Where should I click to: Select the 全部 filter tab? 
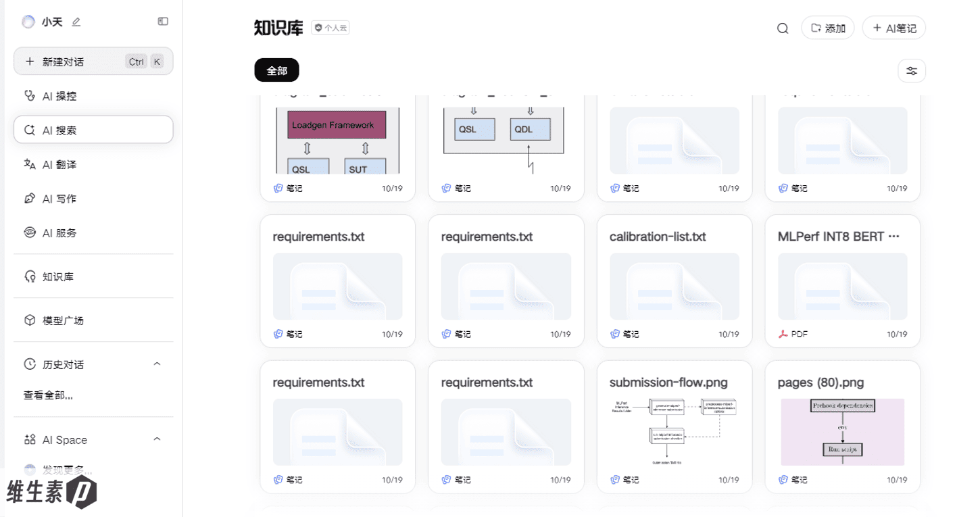276,70
